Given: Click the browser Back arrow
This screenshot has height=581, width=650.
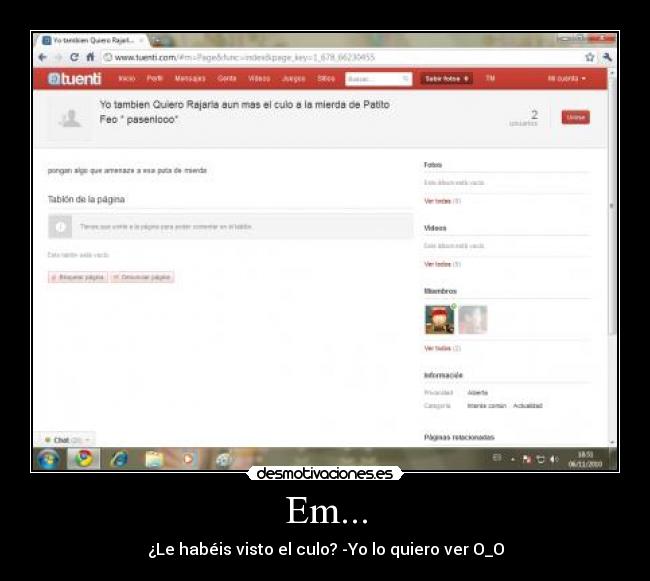Looking at the screenshot, I should (42, 57).
